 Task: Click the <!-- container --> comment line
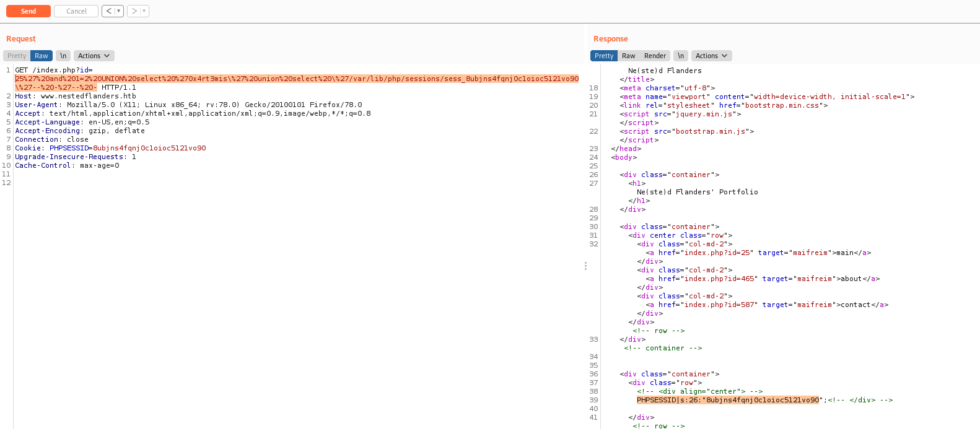[663, 348]
